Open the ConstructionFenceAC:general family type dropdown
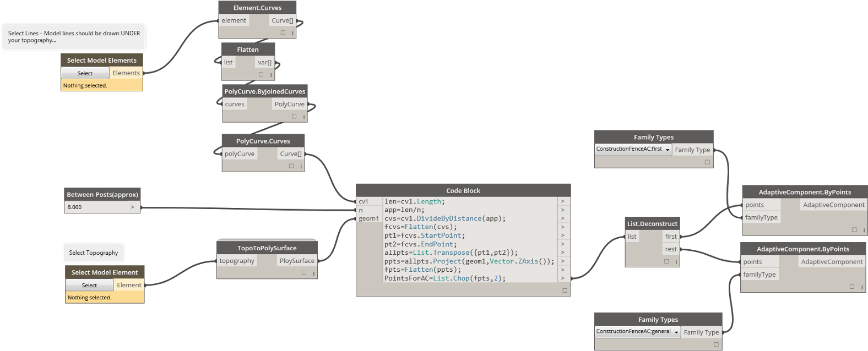 click(676, 332)
